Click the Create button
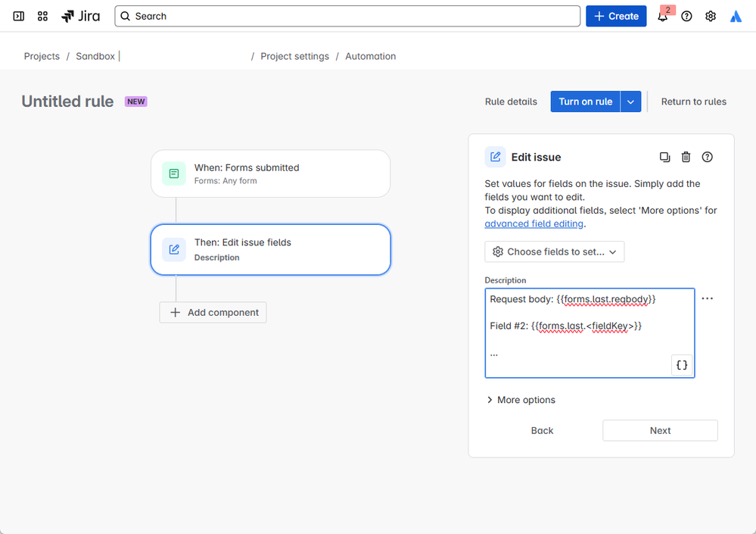 [616, 17]
